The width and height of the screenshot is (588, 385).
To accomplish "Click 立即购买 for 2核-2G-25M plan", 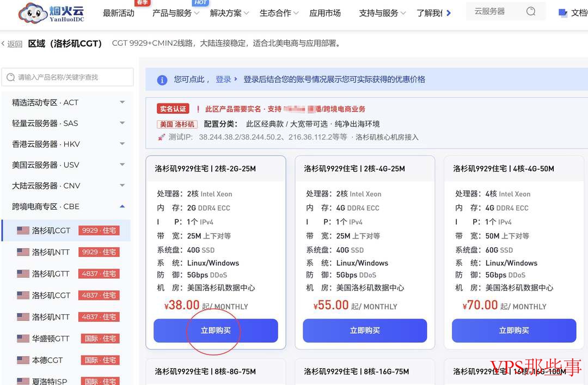I will (x=216, y=331).
